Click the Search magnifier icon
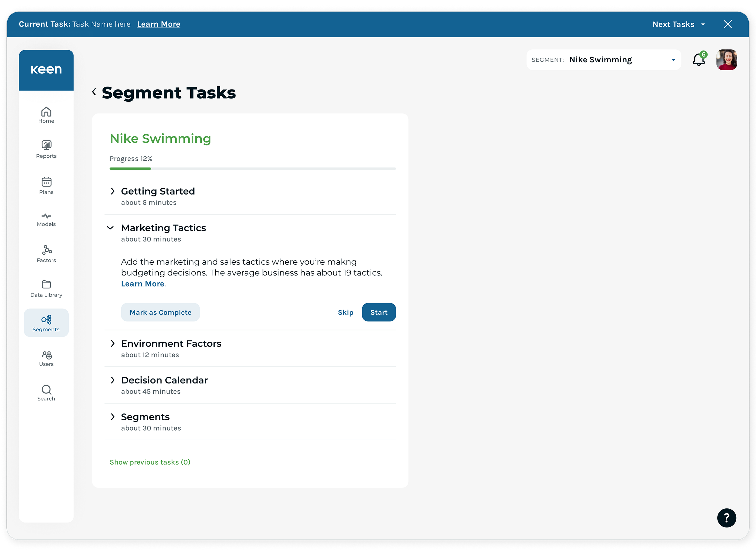 (46, 392)
